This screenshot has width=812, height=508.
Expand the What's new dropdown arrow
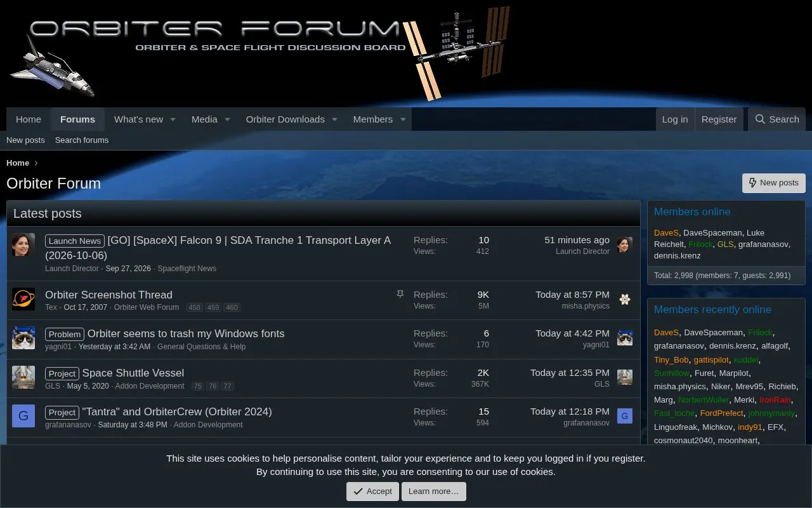click(173, 119)
